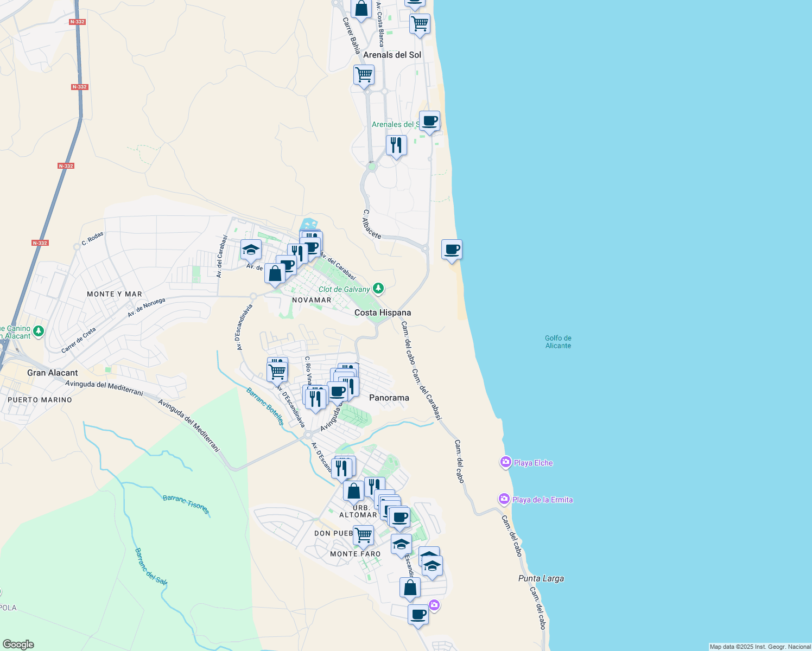The width and height of the screenshot is (812, 651).
Task: Open the coffee cup marker beside Urb. Altomar
Action: pyautogui.click(x=400, y=516)
